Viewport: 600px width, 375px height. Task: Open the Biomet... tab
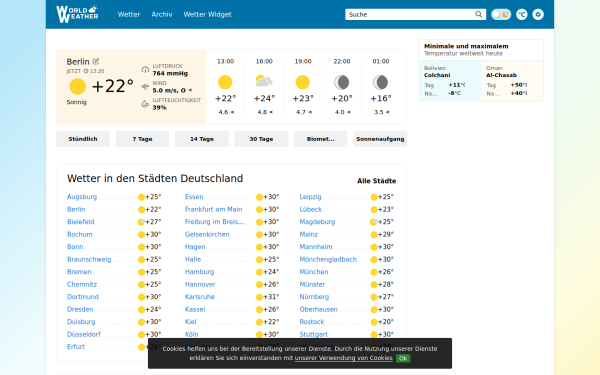tap(321, 139)
